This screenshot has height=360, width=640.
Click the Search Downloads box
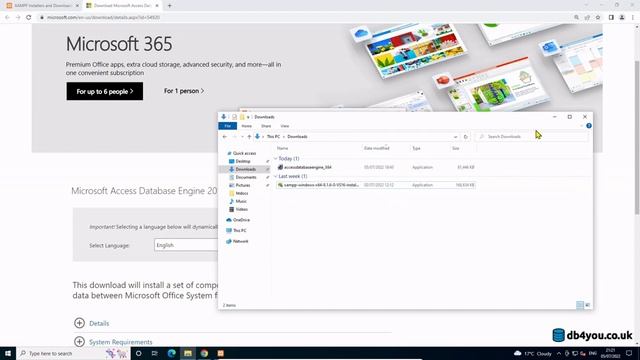531,137
